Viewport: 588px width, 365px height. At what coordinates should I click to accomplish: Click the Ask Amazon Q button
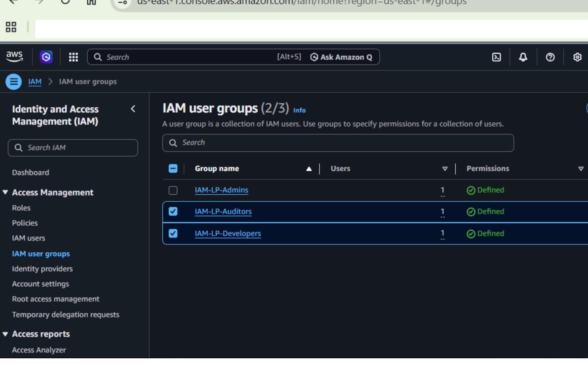341,57
